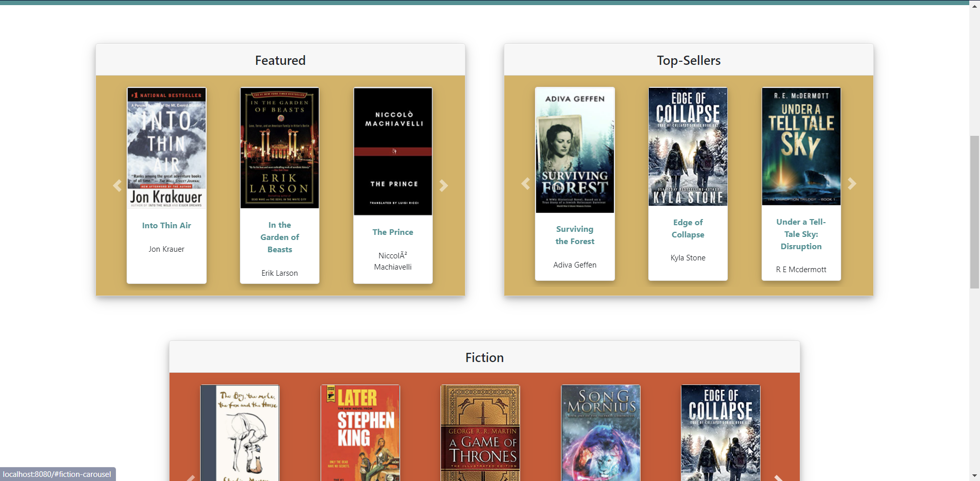Open In the Garden of Beasts link
980x481 pixels.
(280, 237)
